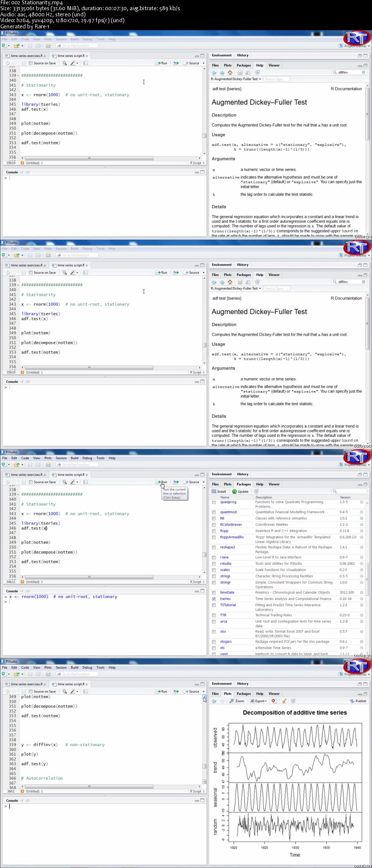The height and width of the screenshot is (868, 372).
Task: Click the help home icon in the 00:01:30 frame
Action: (230, 72)
